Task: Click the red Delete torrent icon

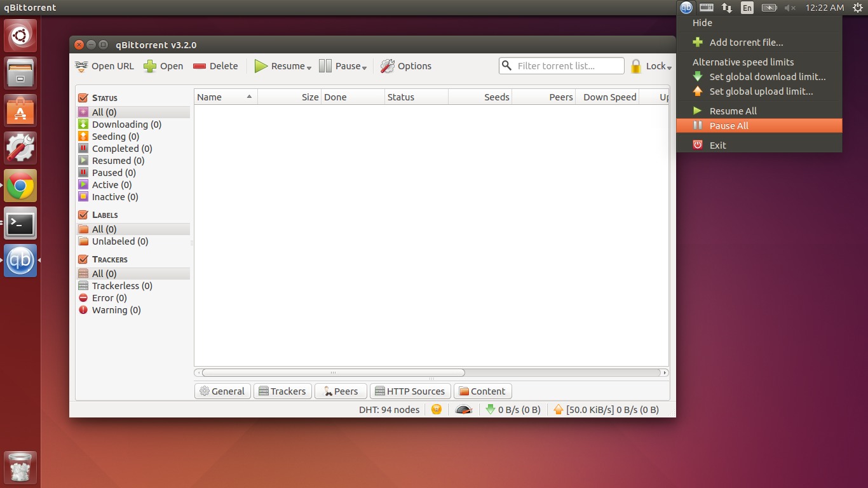Action: [200, 66]
